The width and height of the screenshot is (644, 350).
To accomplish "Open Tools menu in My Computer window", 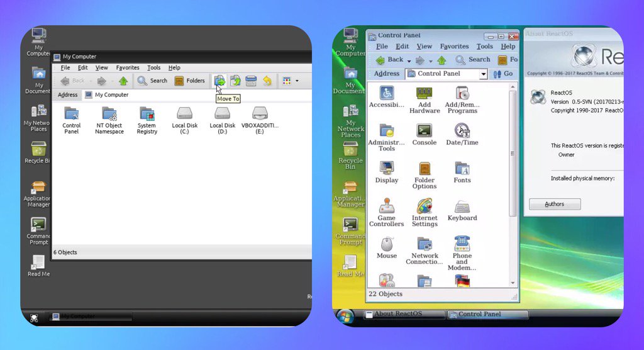I will coord(153,67).
